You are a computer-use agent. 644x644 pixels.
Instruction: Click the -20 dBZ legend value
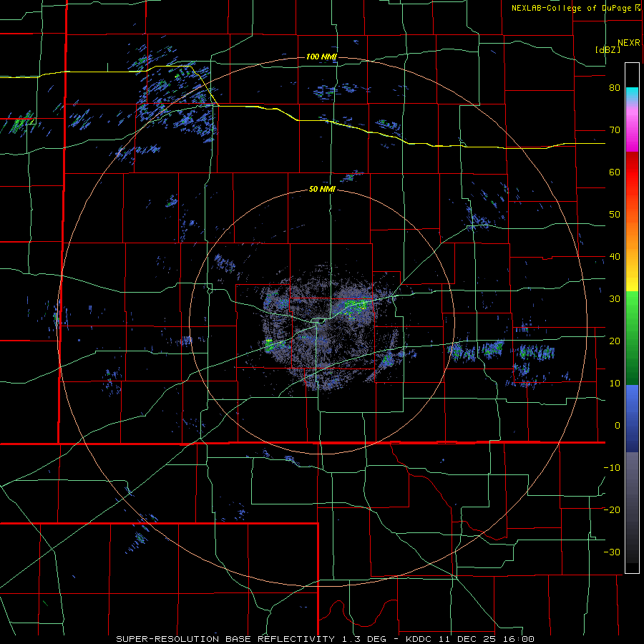point(612,509)
